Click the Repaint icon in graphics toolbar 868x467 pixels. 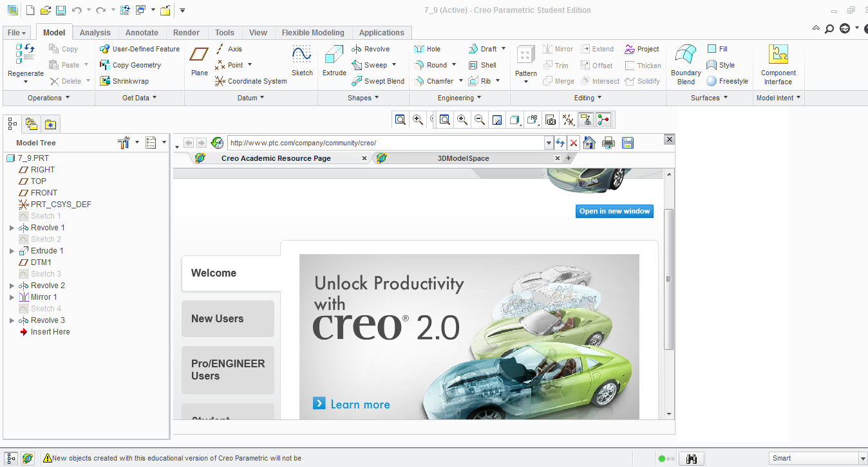point(497,120)
